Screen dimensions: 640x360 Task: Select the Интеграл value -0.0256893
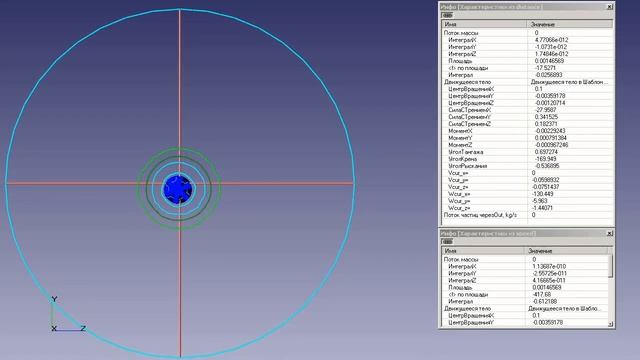coord(548,75)
